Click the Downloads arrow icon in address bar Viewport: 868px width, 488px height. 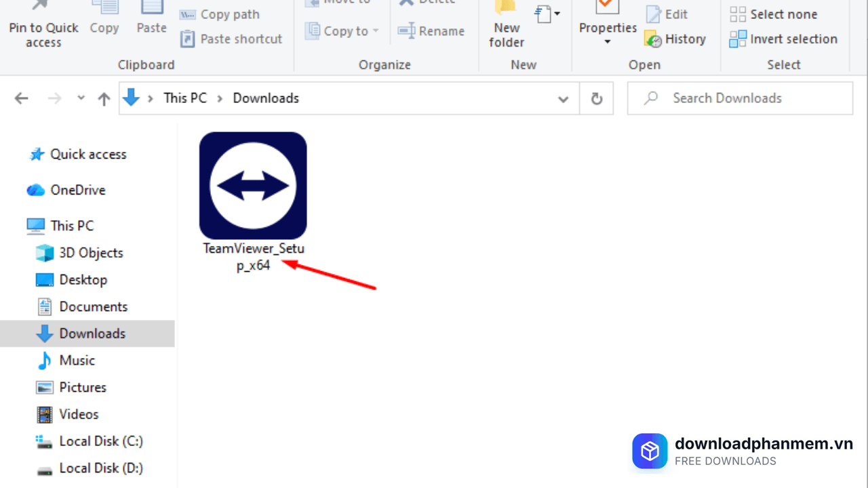tap(132, 98)
